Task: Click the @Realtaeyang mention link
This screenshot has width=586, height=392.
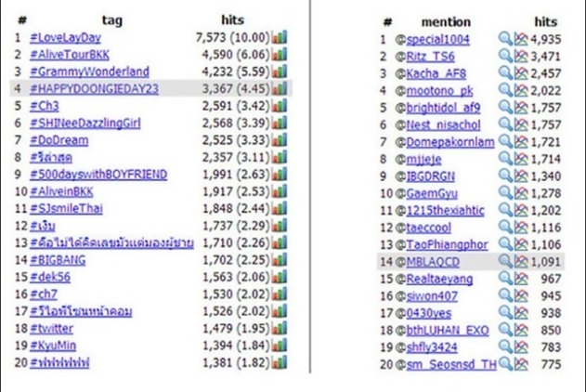Action: [439, 280]
